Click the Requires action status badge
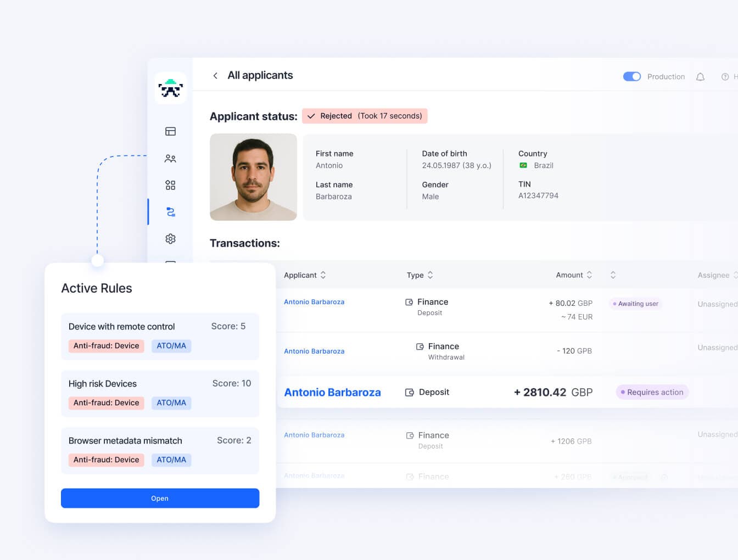Image resolution: width=738 pixels, height=560 pixels. (x=652, y=392)
